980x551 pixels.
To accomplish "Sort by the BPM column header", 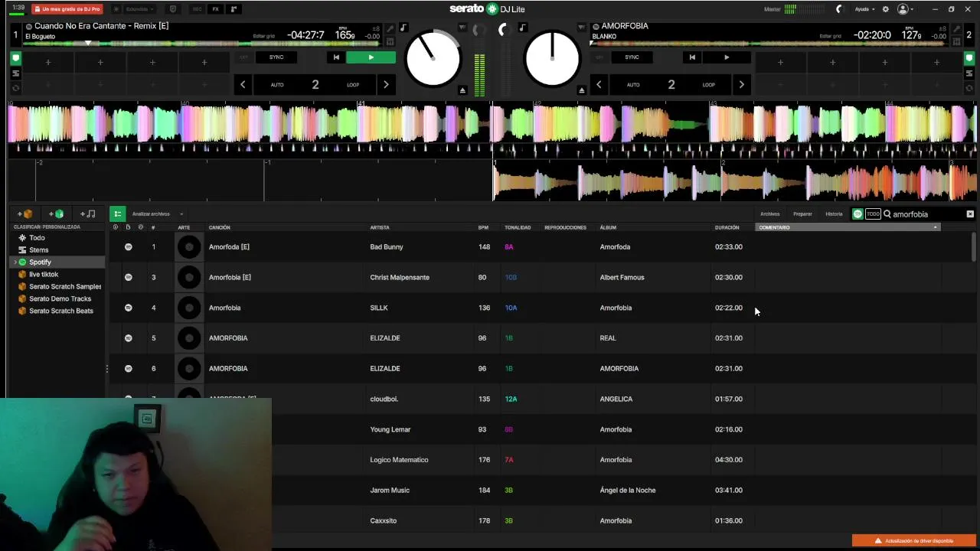I will tap(483, 227).
